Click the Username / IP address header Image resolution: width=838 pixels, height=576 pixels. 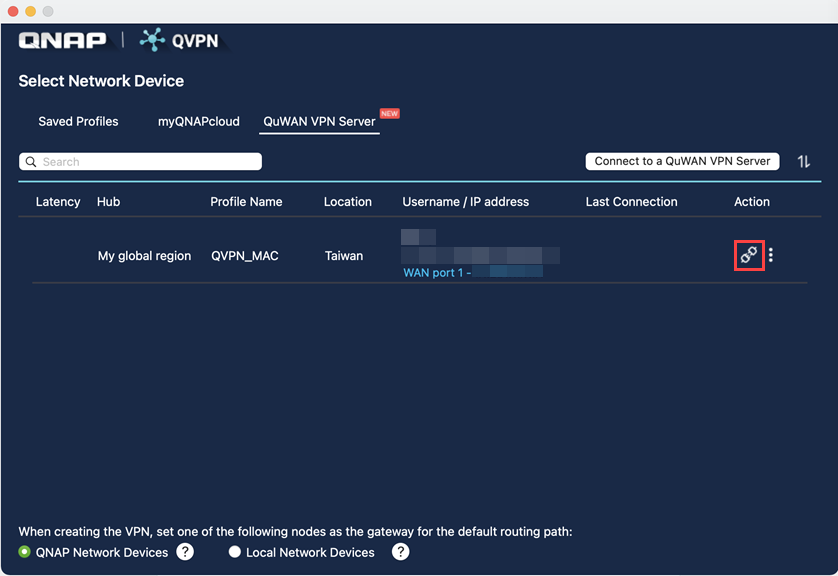pyautogui.click(x=465, y=201)
